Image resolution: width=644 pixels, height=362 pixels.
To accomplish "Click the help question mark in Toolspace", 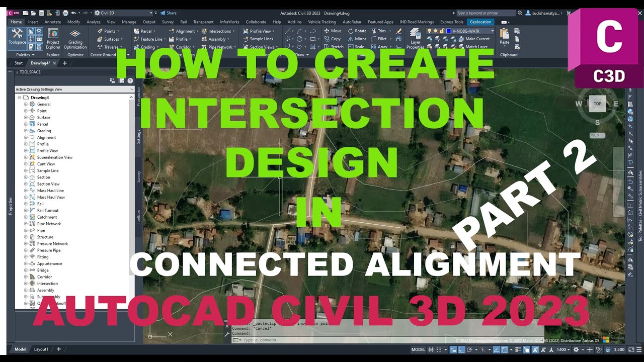I will pyautogui.click(x=130, y=80).
